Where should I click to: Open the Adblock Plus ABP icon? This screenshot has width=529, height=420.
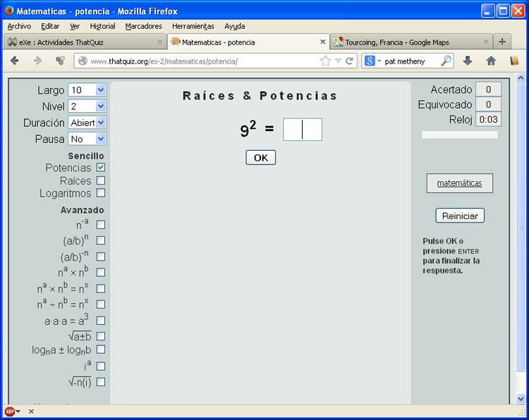tap(10, 412)
